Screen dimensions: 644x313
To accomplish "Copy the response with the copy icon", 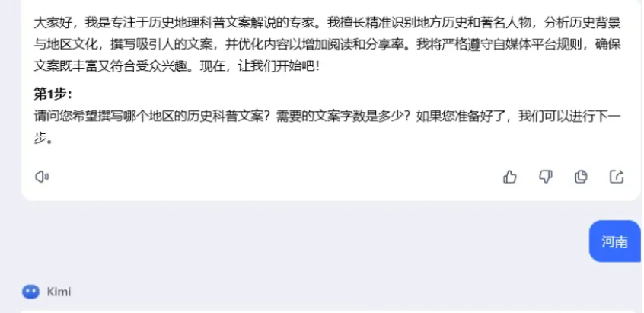I will pos(581,177).
